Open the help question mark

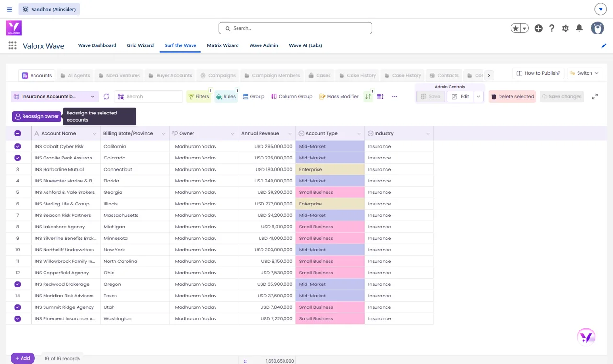[x=552, y=28]
